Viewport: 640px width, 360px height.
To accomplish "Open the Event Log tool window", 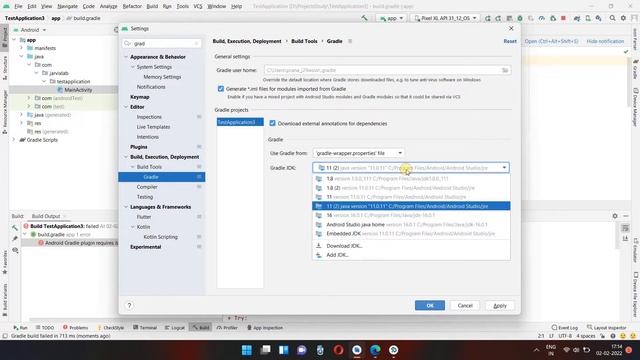I will click(564, 327).
